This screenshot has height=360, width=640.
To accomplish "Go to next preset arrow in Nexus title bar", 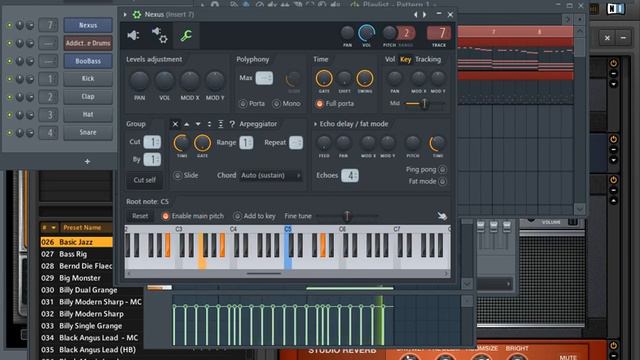I will click(x=424, y=15).
